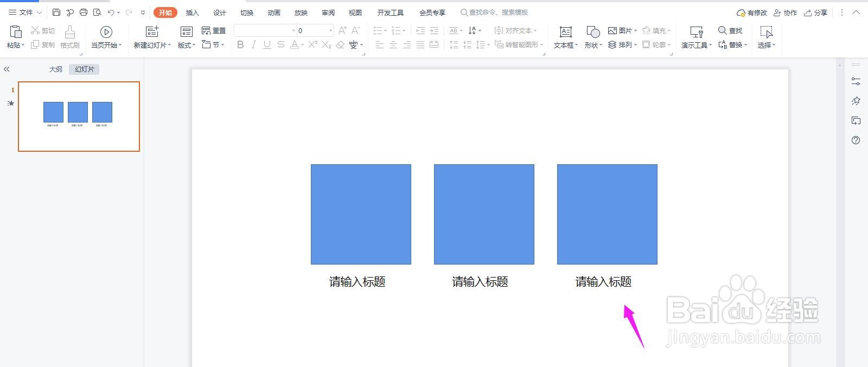This screenshot has width=868, height=367.
Task: Toggle Italic formatting
Action: point(253,44)
